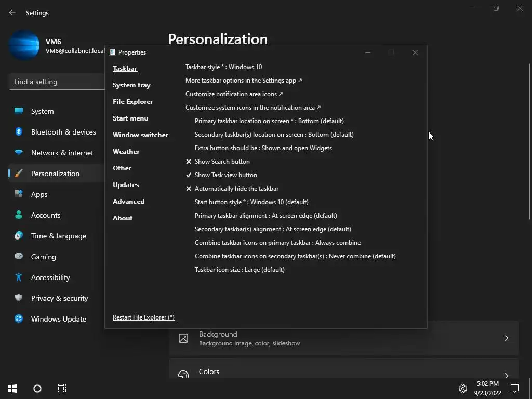Switch to Start menu section

pyautogui.click(x=130, y=118)
